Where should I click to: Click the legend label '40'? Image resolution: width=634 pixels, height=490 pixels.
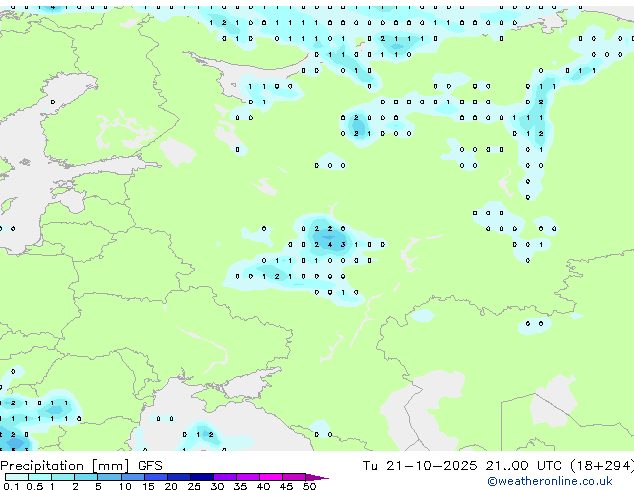pos(263,486)
